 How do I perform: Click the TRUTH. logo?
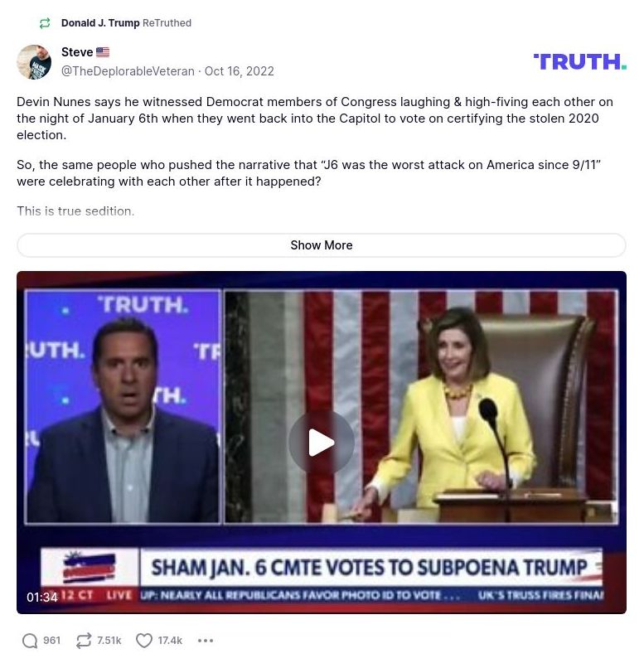(x=579, y=62)
